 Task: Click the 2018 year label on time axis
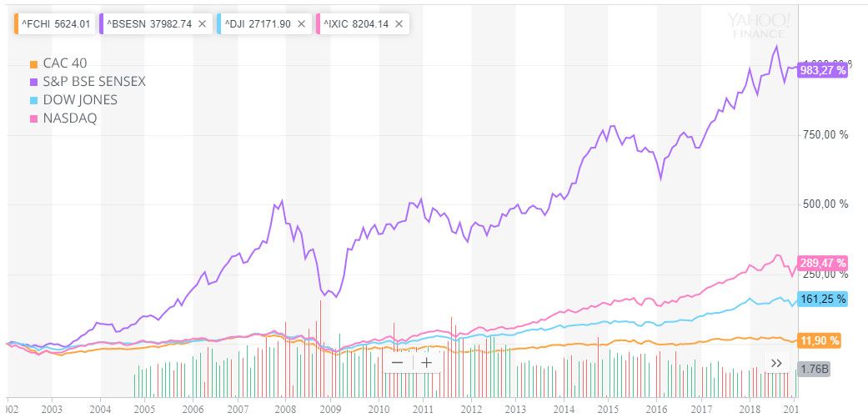point(749,409)
